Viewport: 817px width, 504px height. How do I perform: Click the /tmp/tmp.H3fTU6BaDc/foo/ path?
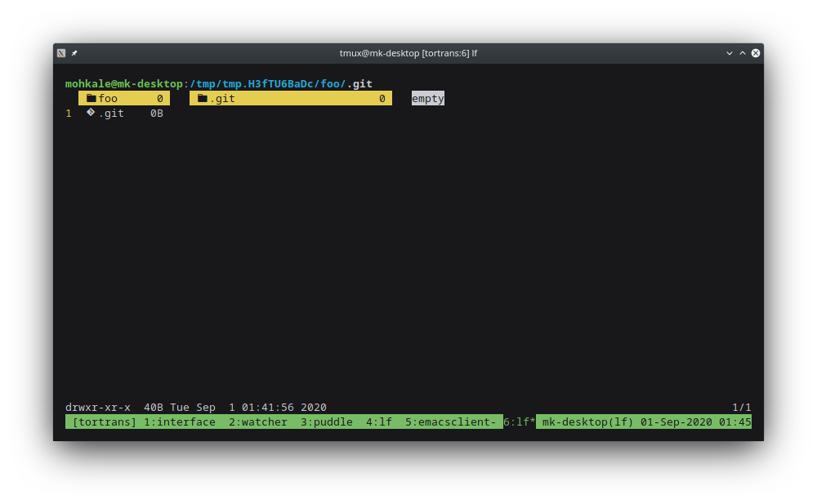(x=268, y=83)
